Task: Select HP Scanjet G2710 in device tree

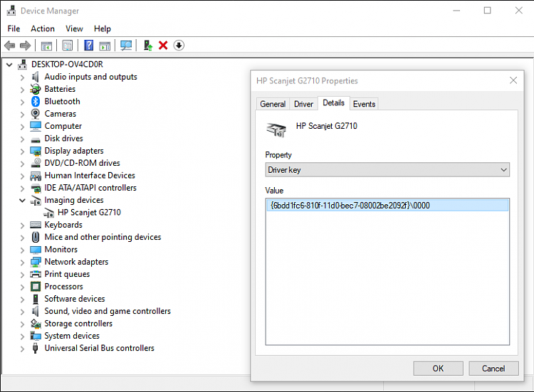Action: [x=89, y=213]
